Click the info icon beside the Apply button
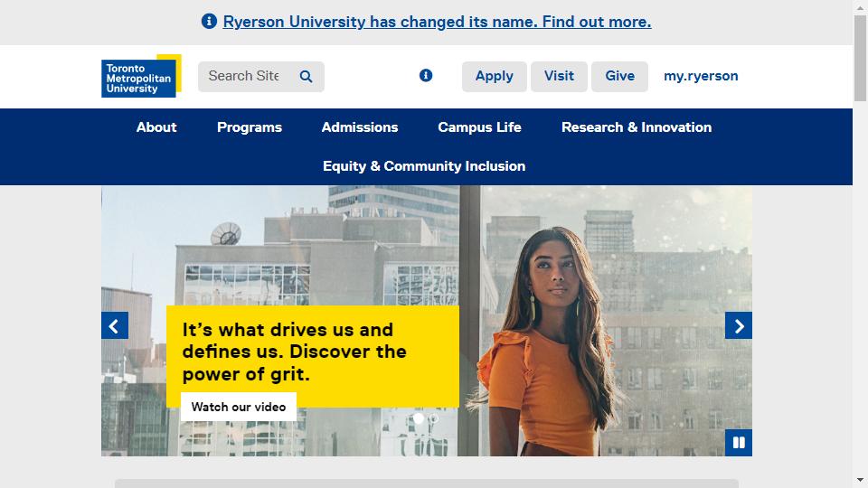868x488 pixels. 426,75
